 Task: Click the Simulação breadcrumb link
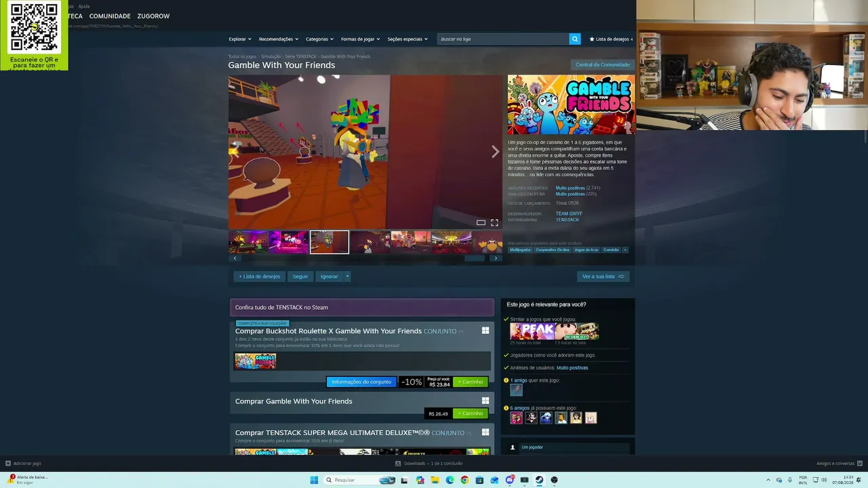271,57
